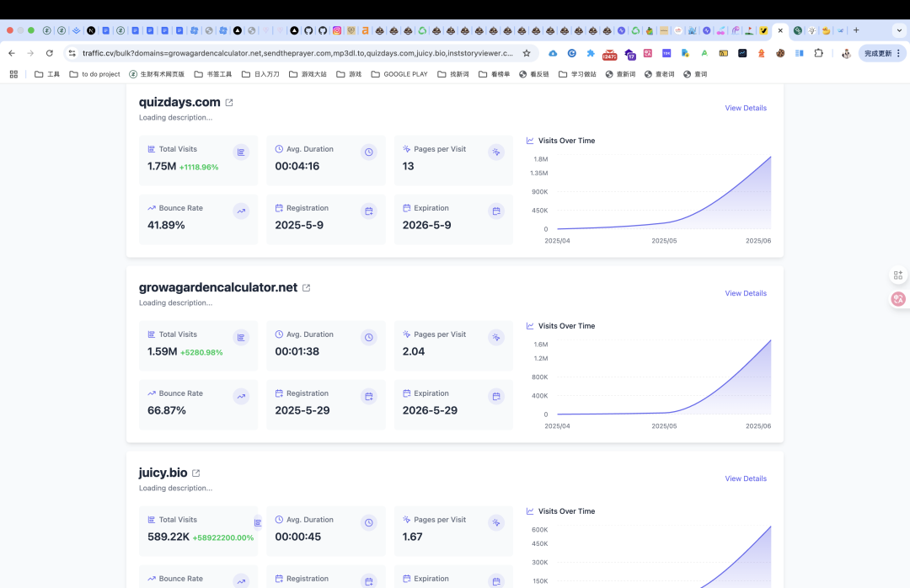This screenshot has height=588, width=910.
Task: Open the 学习做站 bookmarks folder
Action: [x=577, y=74]
